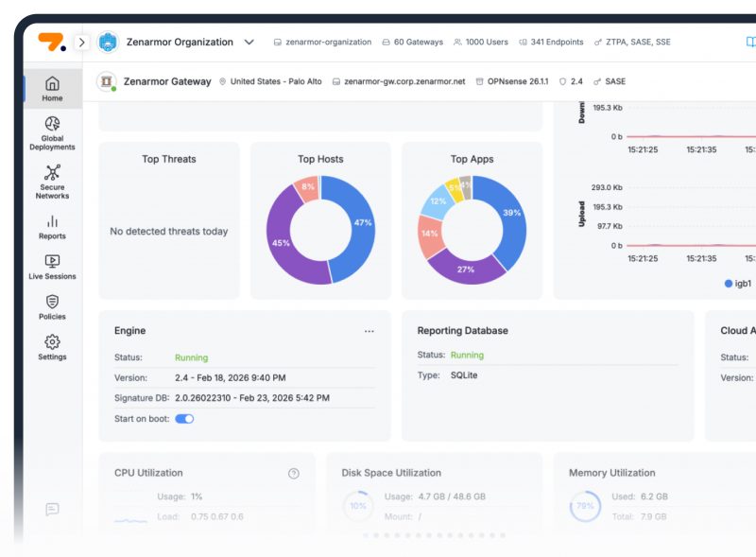
Task: Click the Reporting Database Running status
Action: [467, 356]
